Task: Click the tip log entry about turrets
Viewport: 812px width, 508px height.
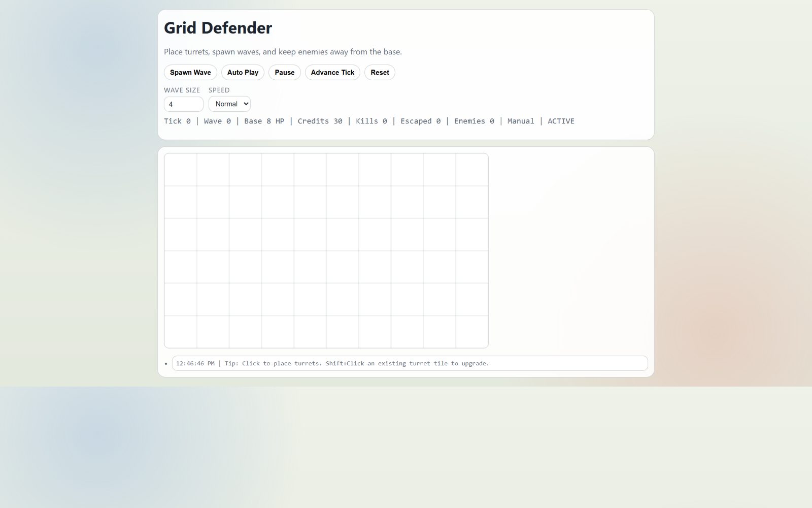Action: [410, 363]
